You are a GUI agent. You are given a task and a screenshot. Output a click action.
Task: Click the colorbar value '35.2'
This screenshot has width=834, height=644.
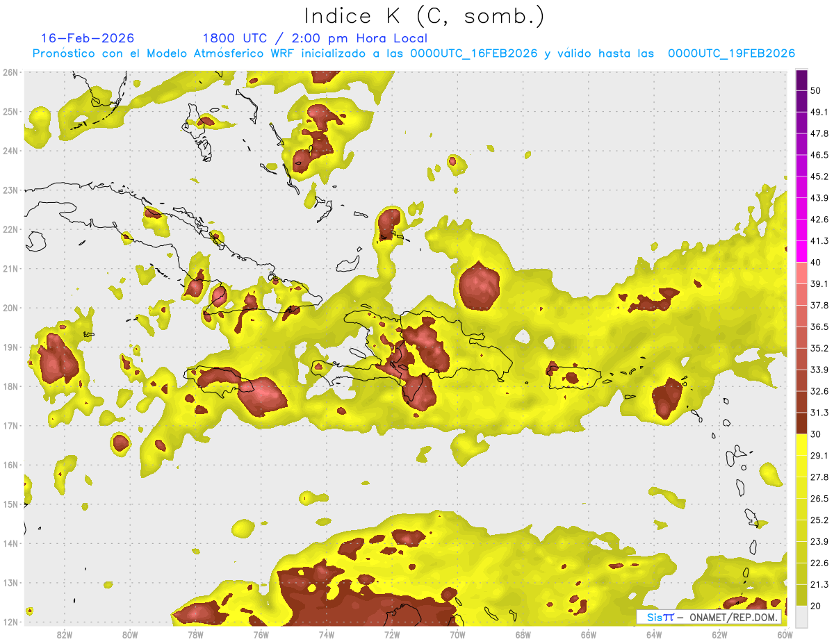(x=819, y=348)
